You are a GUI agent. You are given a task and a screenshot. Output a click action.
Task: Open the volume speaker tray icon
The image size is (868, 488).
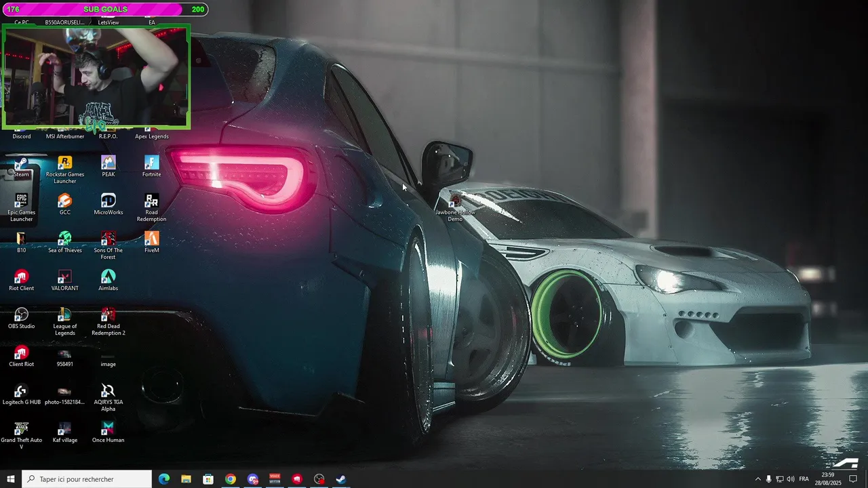791,479
